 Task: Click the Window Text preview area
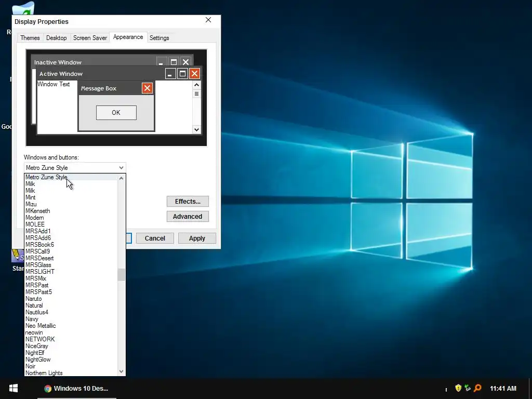(x=54, y=84)
